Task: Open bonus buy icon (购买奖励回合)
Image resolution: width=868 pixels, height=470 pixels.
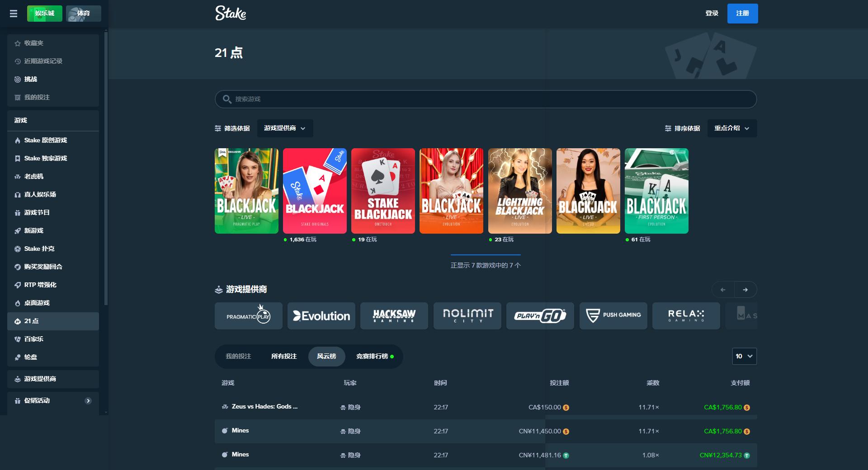Action: (x=18, y=267)
